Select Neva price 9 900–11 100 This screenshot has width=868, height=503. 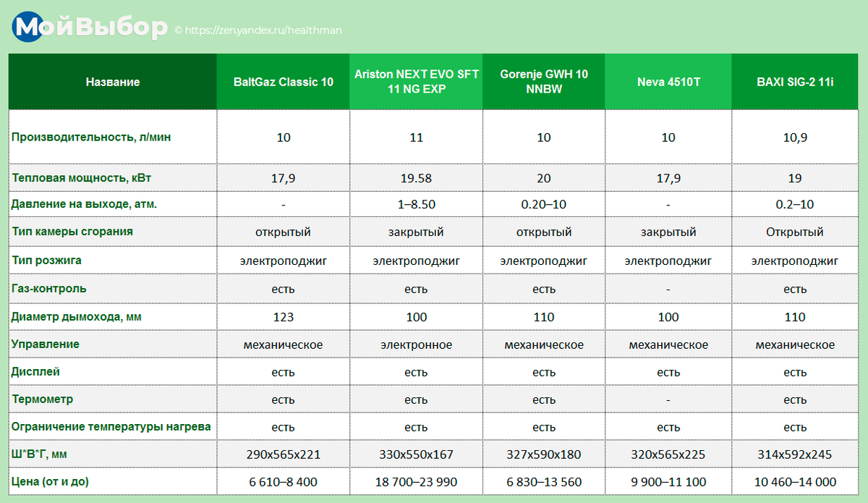pos(668,482)
